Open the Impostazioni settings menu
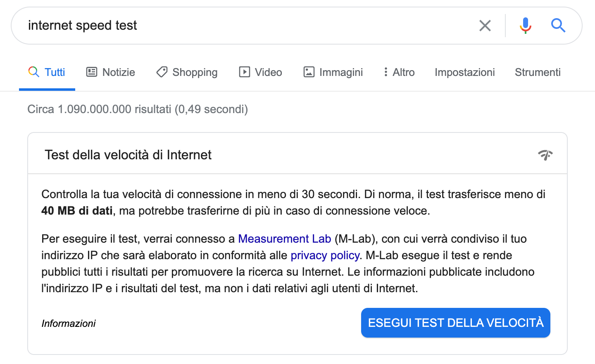The image size is (595, 364). pos(464,72)
